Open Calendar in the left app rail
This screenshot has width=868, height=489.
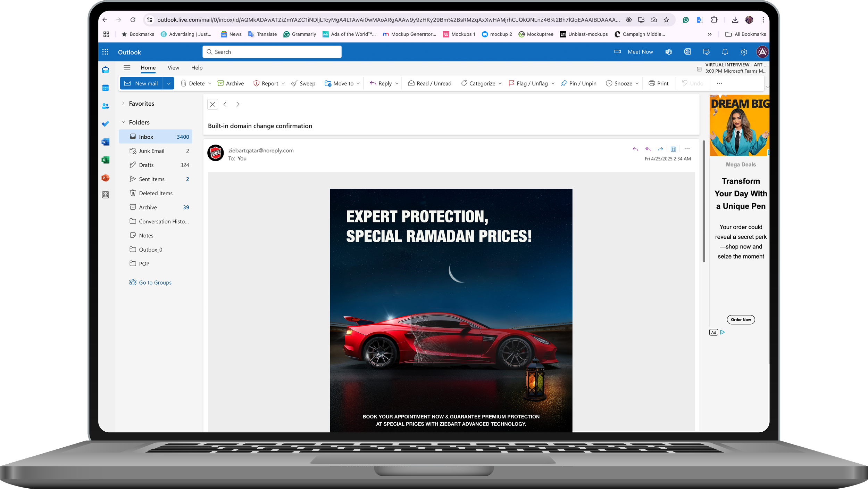(106, 88)
